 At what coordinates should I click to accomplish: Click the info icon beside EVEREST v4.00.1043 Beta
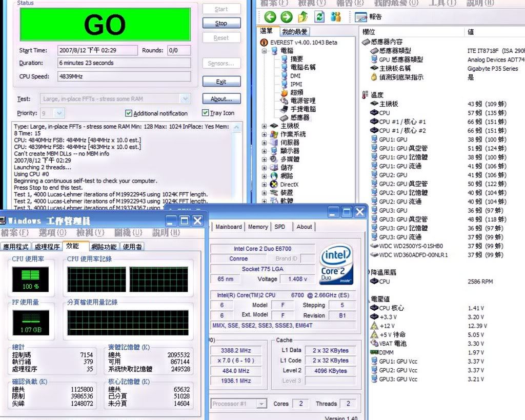[x=264, y=42]
